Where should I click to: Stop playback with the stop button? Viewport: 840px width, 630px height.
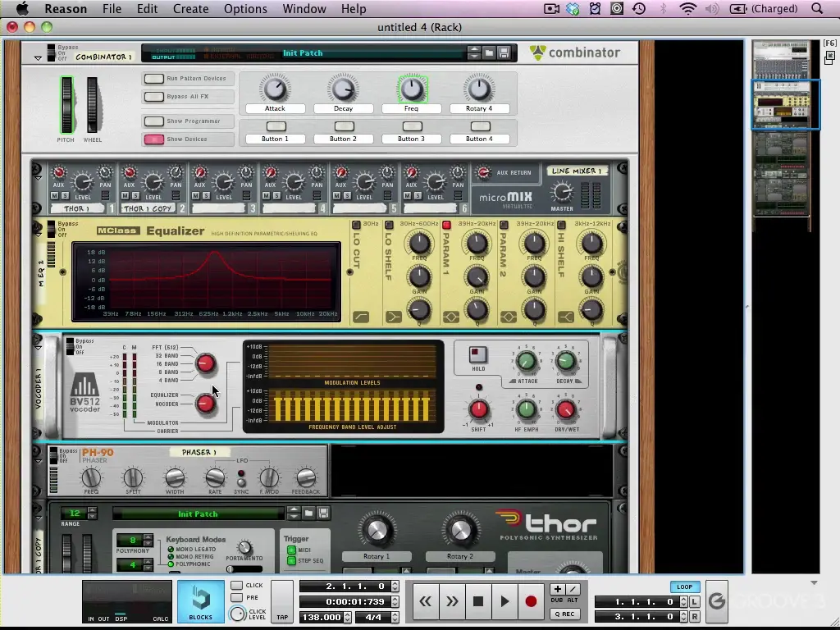point(478,601)
